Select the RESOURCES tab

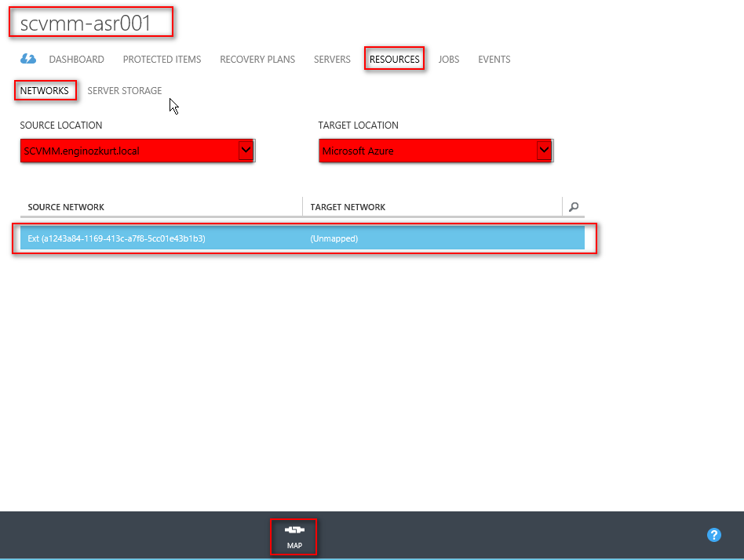coord(394,60)
